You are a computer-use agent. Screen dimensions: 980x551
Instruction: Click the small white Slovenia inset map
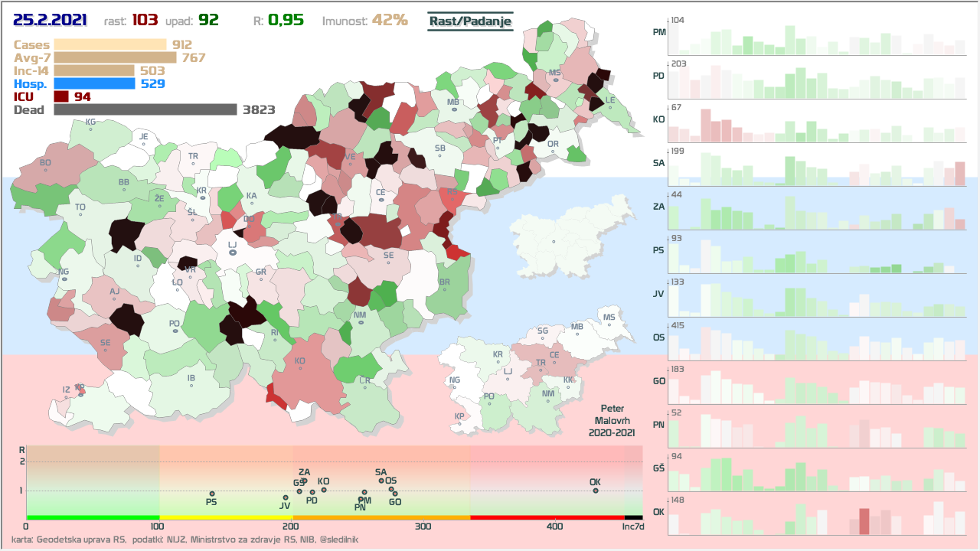[x=561, y=239]
